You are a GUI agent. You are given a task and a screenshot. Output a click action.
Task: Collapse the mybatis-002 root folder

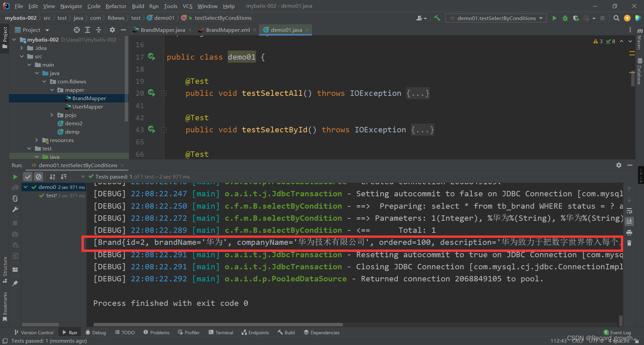tap(14, 40)
